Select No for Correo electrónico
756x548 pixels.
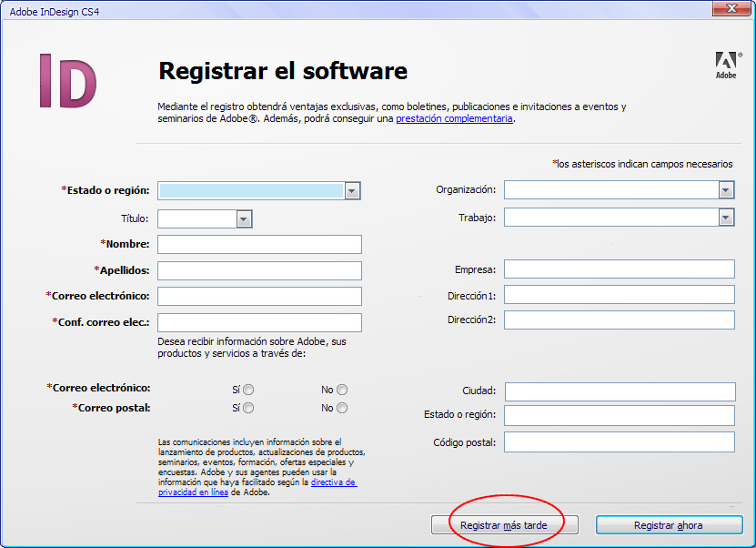[x=342, y=390]
